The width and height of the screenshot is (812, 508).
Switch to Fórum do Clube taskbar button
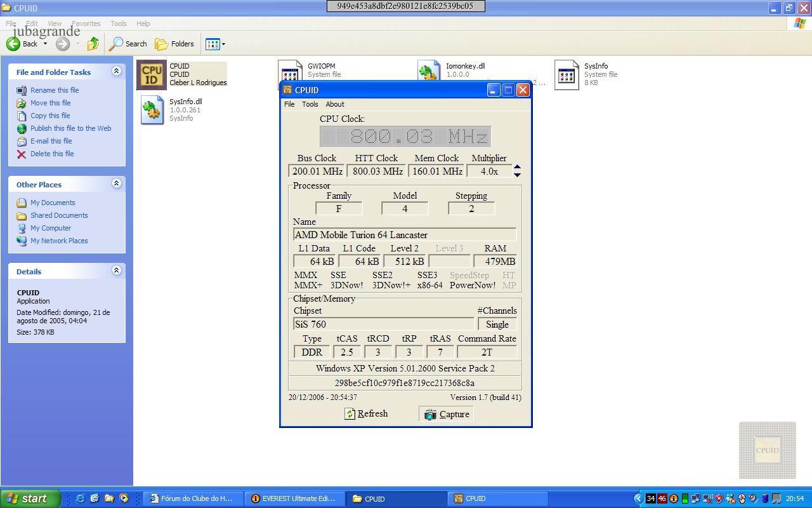[194, 498]
